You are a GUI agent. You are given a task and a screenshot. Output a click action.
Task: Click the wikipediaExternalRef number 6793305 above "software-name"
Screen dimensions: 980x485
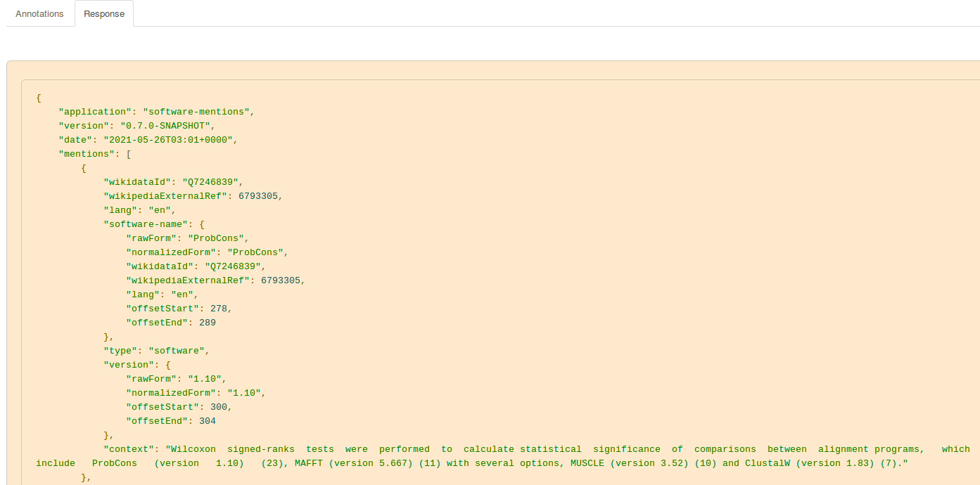258,196
